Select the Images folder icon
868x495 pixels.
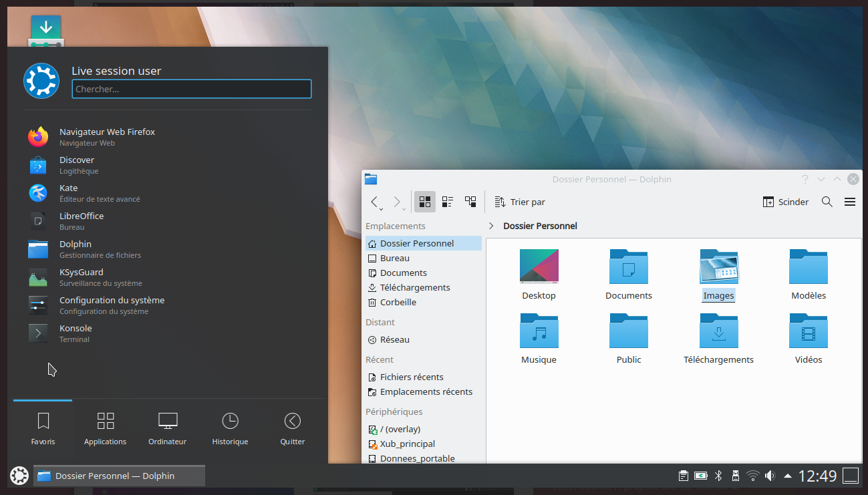(719, 266)
